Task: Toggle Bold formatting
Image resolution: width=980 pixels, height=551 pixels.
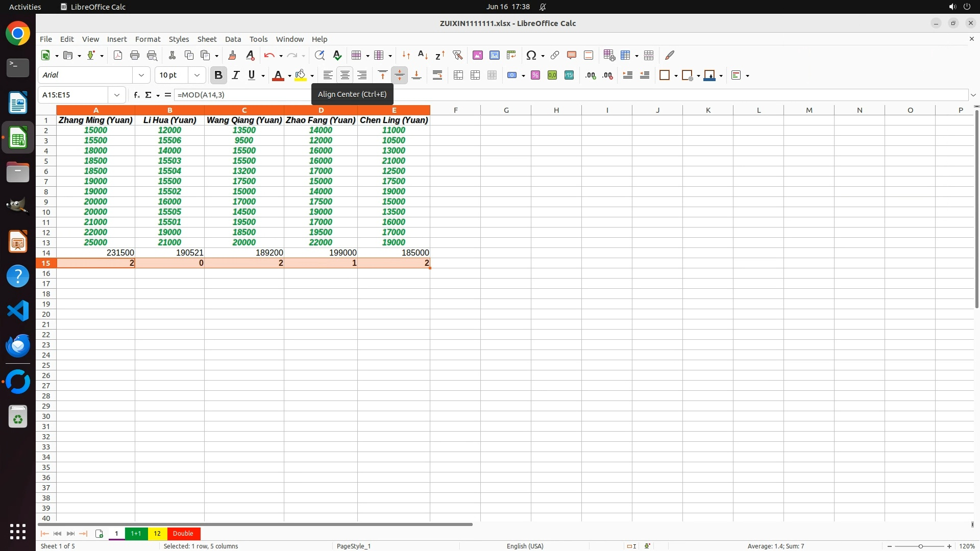Action: [x=218, y=75]
